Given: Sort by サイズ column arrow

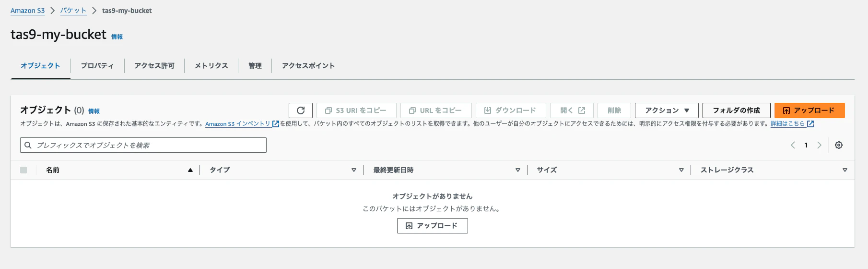Looking at the screenshot, I should point(681,170).
